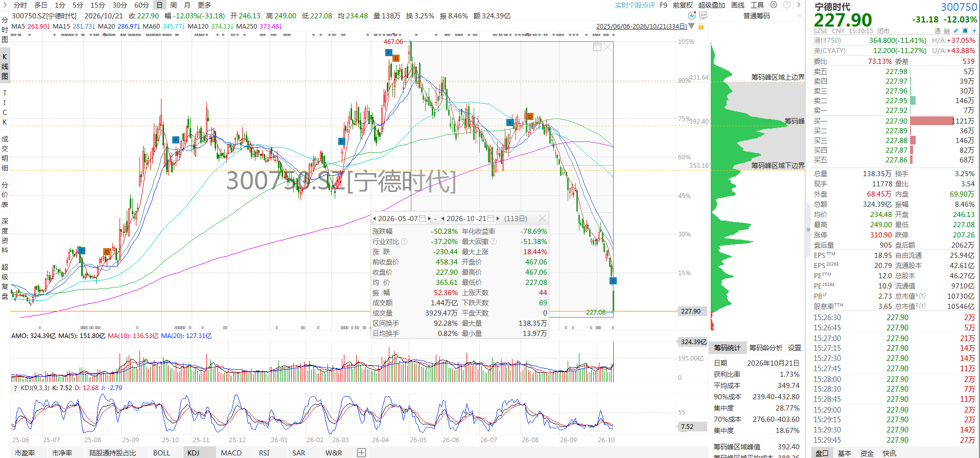This screenshot has width=980, height=458.
Task: Add indicator tab with plus icon
Action: (x=361, y=452)
